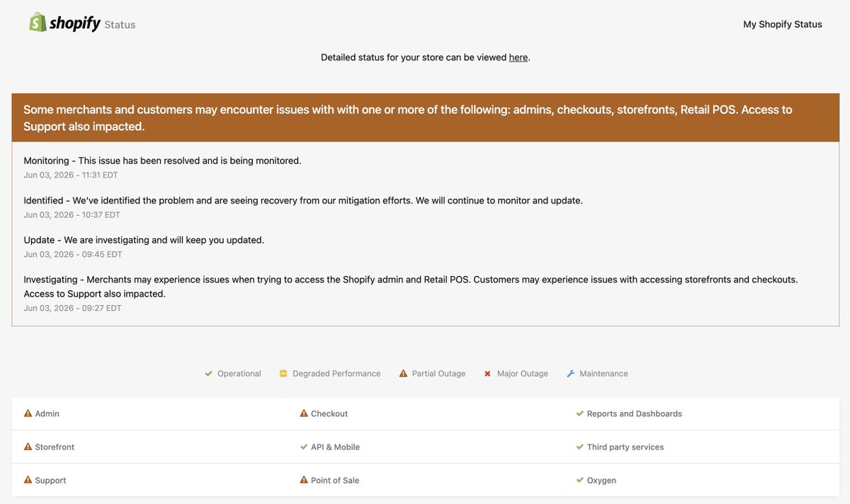Click the Major Outage red X icon
850x504 pixels.
click(487, 374)
